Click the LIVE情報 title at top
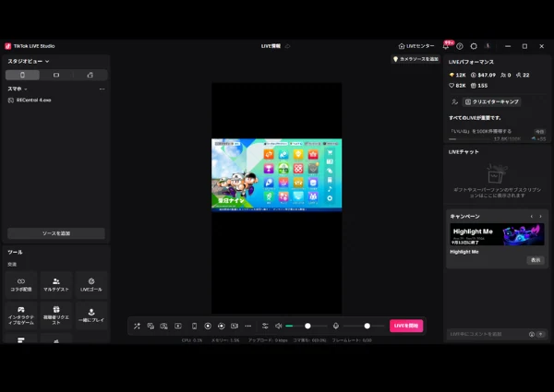Image resolution: width=554 pixels, height=392 pixels. click(271, 46)
